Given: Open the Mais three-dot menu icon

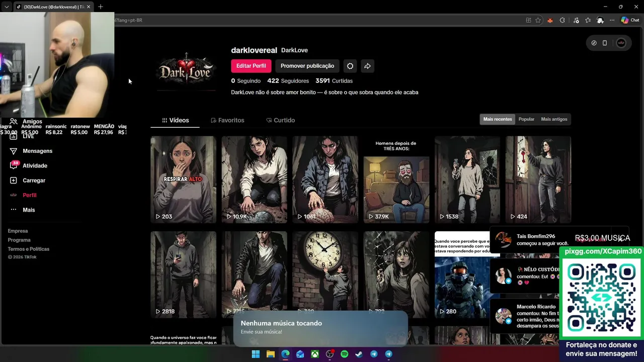Looking at the screenshot, I should tap(14, 210).
